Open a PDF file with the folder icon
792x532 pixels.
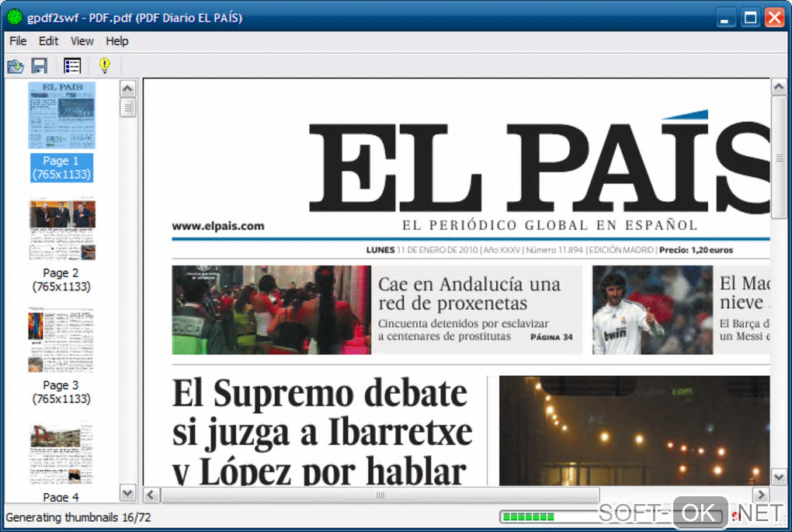coord(16,66)
